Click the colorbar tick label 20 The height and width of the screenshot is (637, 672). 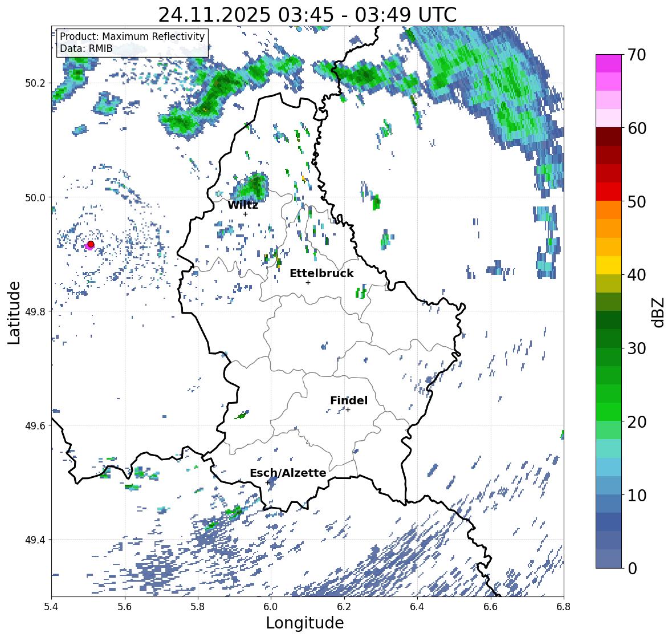637,422
